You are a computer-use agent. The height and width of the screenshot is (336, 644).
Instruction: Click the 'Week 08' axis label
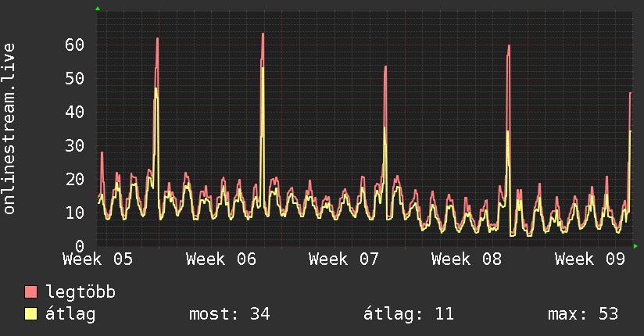(467, 259)
